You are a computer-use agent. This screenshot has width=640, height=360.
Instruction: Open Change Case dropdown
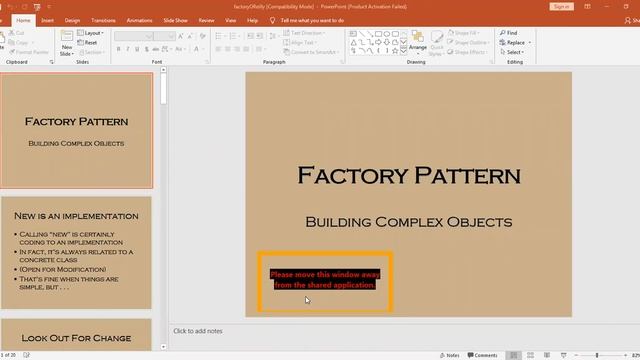pyautogui.click(x=180, y=49)
